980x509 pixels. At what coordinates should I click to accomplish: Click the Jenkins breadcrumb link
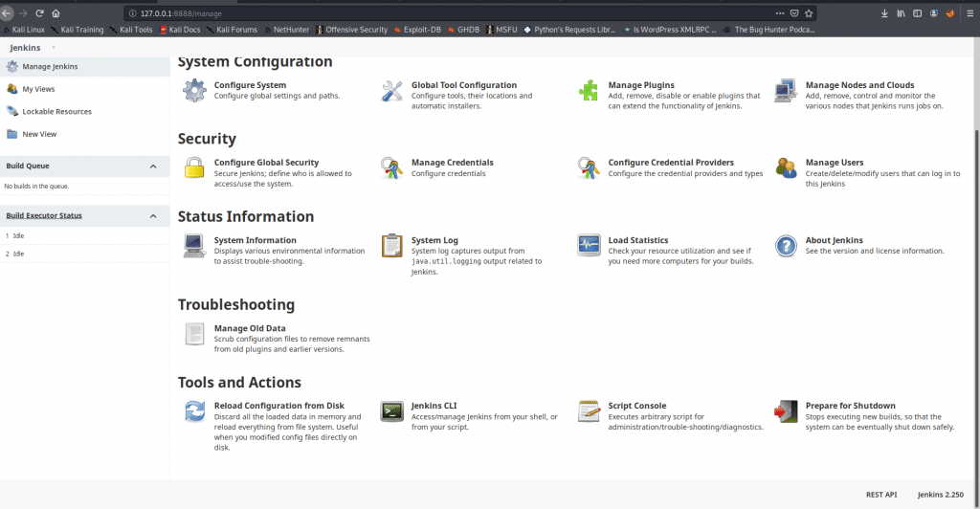point(25,48)
